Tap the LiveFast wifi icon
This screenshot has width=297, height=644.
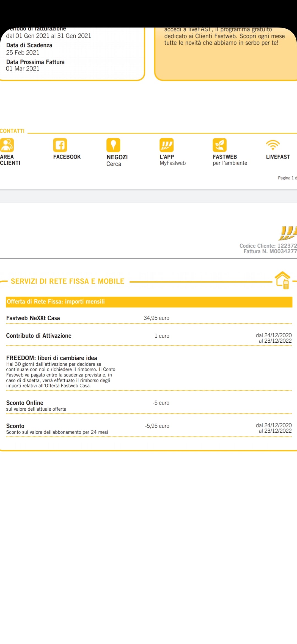[x=273, y=145]
